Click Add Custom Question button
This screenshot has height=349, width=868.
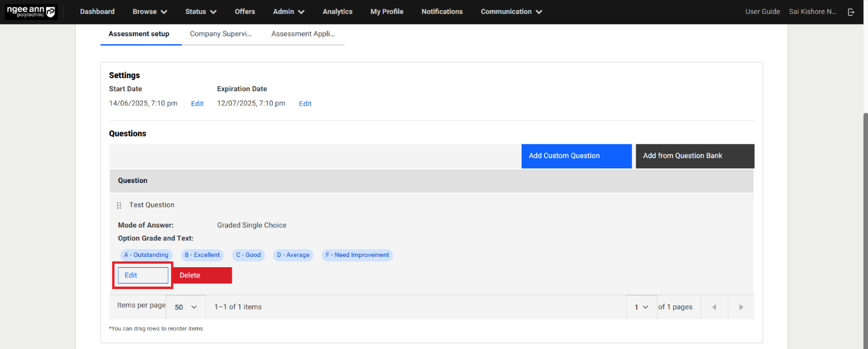pos(576,156)
